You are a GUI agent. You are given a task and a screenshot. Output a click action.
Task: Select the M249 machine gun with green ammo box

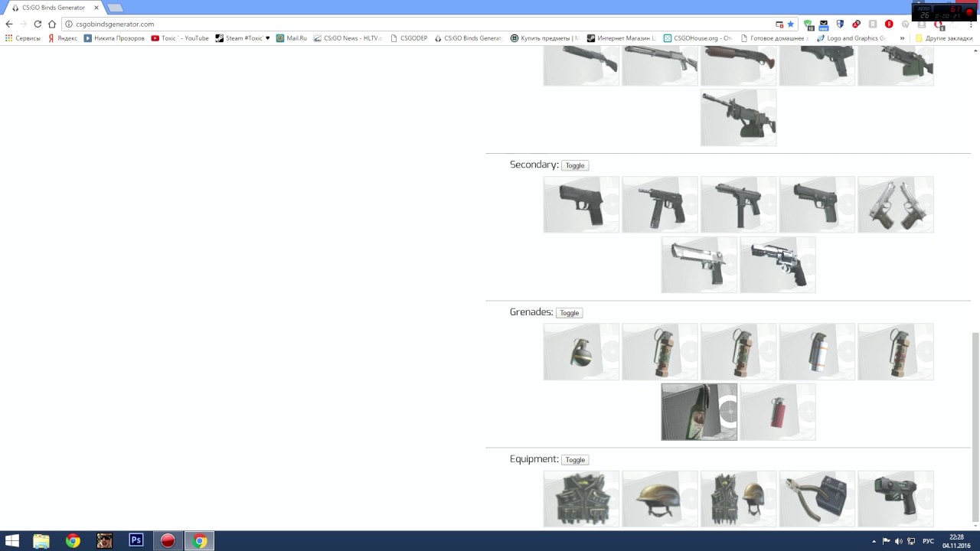pos(895,65)
